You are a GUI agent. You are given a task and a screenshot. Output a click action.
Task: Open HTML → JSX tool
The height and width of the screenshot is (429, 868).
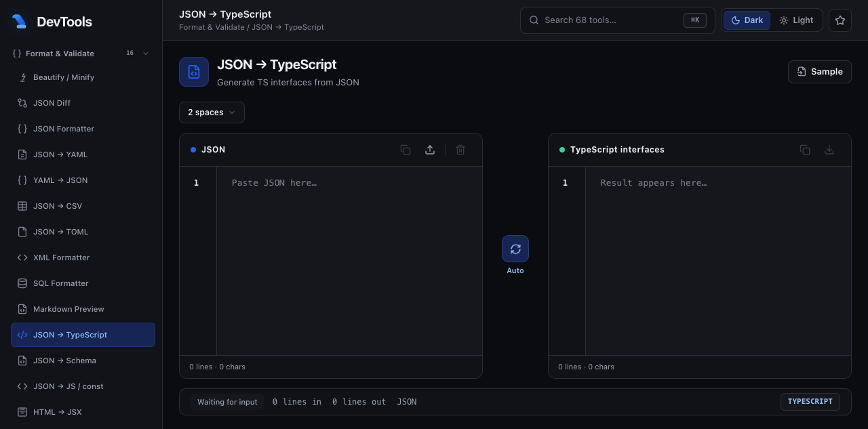tap(83, 412)
